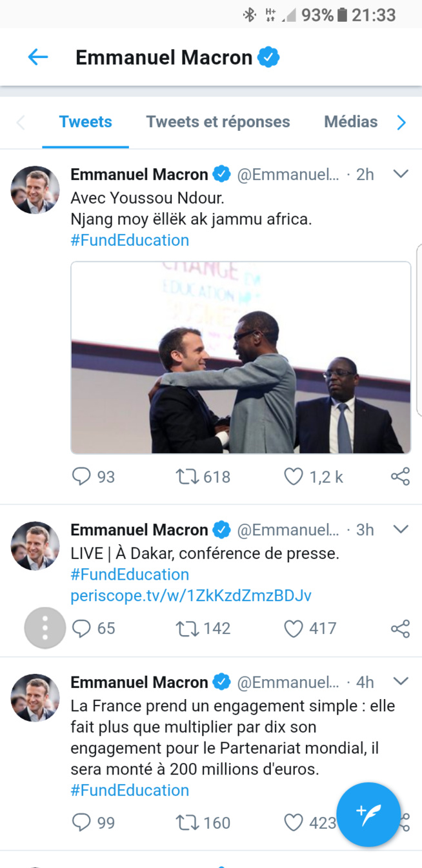Retweet the #FundEducation engagement tweet

188,823
